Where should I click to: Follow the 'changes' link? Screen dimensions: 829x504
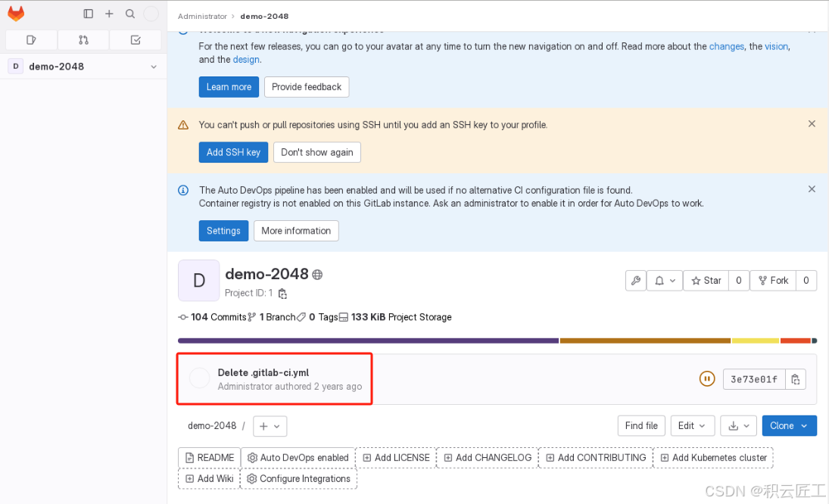point(727,46)
